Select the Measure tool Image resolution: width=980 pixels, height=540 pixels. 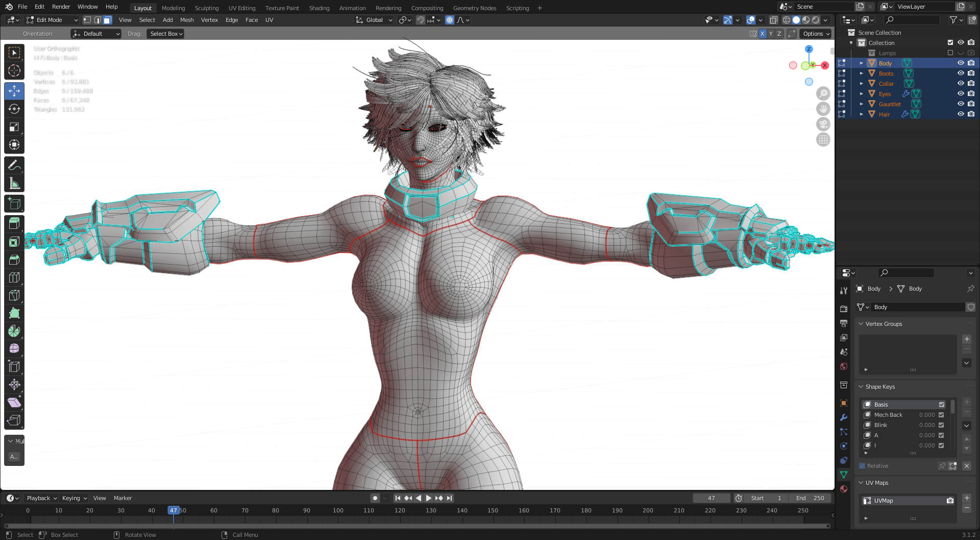point(14,183)
